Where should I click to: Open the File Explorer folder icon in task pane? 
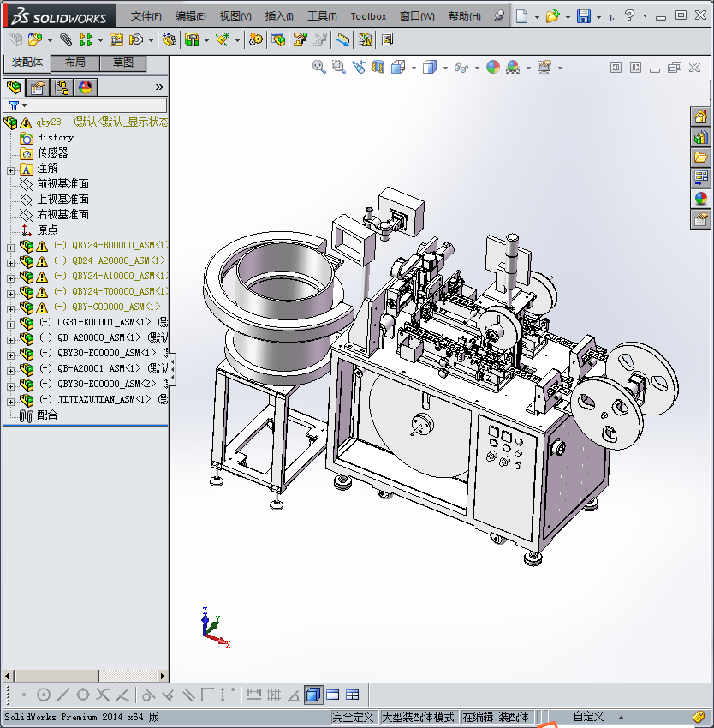pos(700,158)
